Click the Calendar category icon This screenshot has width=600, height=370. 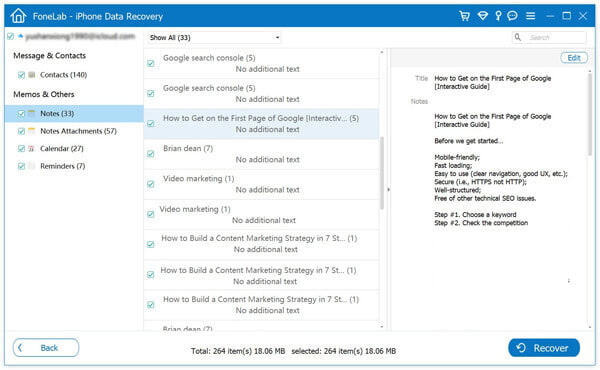(x=32, y=148)
